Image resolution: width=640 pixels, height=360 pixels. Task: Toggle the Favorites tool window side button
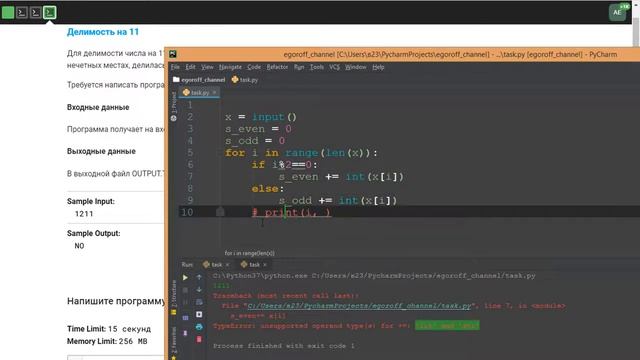(x=173, y=342)
